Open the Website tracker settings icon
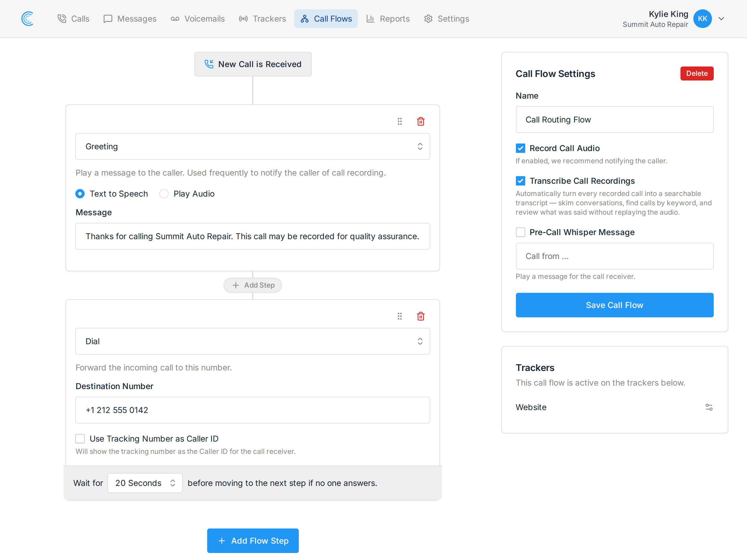 [x=709, y=407]
